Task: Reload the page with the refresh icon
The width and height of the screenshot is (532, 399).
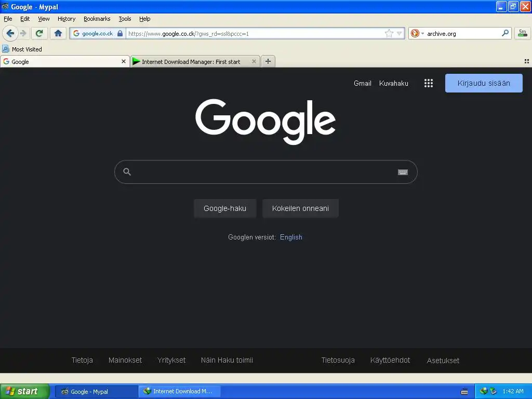Action: pos(39,33)
